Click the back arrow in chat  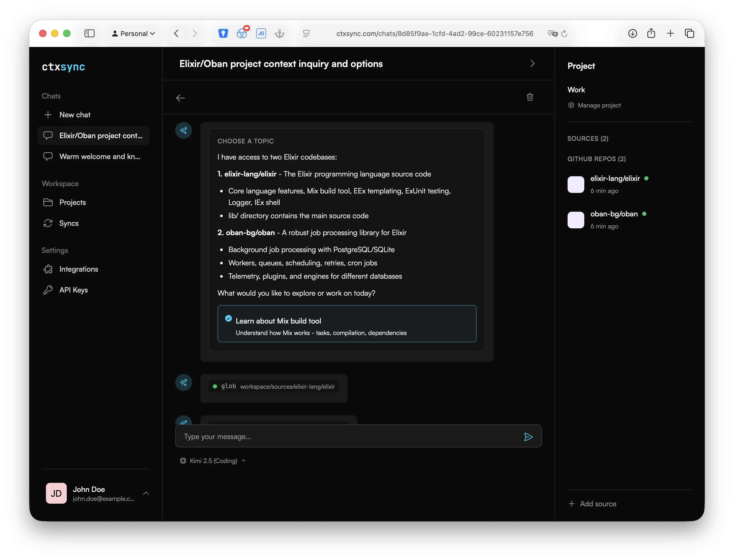pyautogui.click(x=181, y=98)
